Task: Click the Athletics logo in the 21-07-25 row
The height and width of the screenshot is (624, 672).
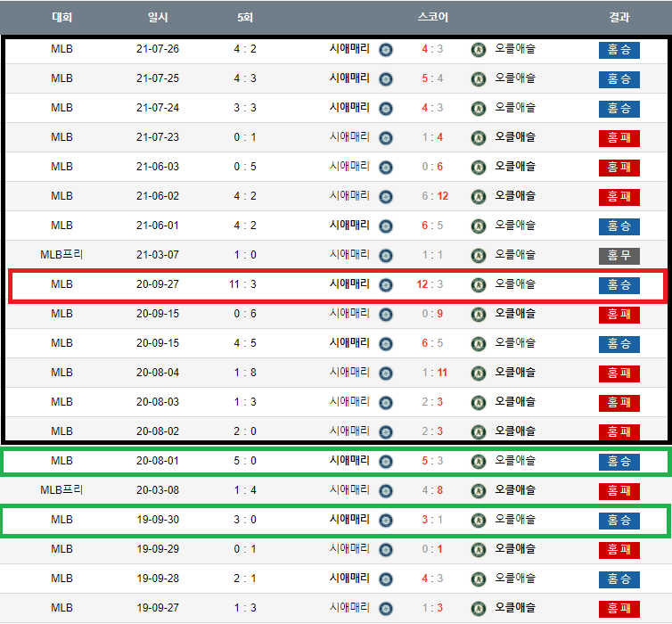Action: [x=479, y=79]
